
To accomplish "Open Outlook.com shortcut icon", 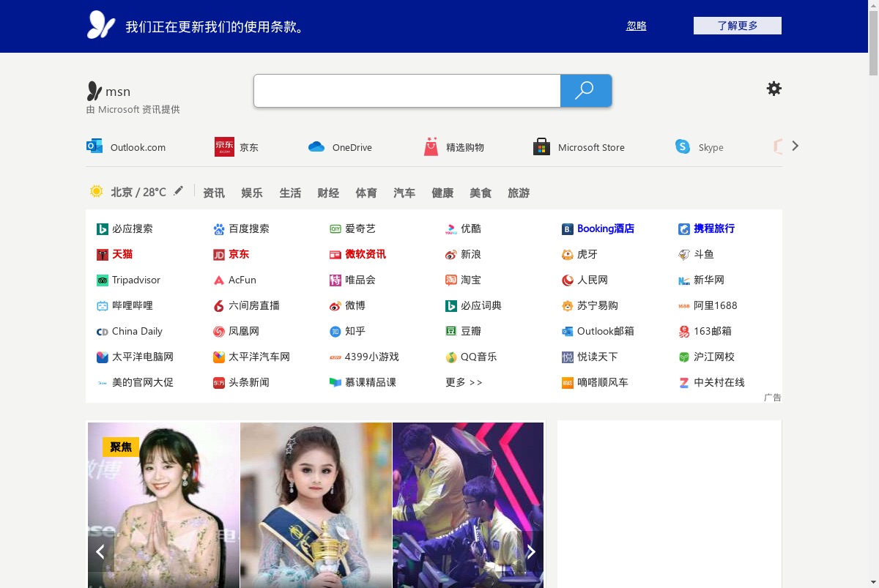I will 94,146.
